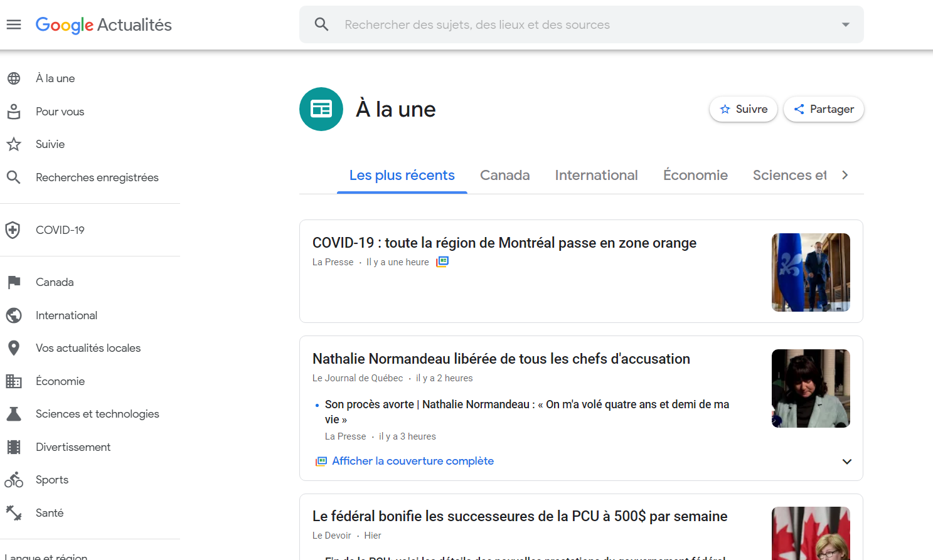Click full coverage icon beside La Presse COVID article
933x560 pixels.
442,262
